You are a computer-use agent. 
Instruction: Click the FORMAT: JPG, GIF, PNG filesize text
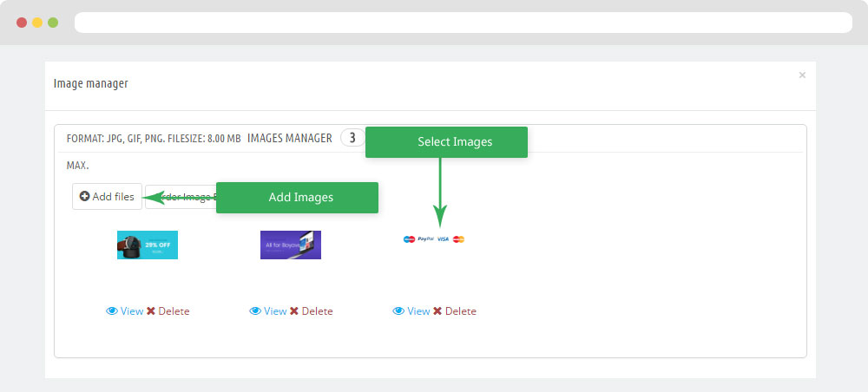[x=154, y=139]
